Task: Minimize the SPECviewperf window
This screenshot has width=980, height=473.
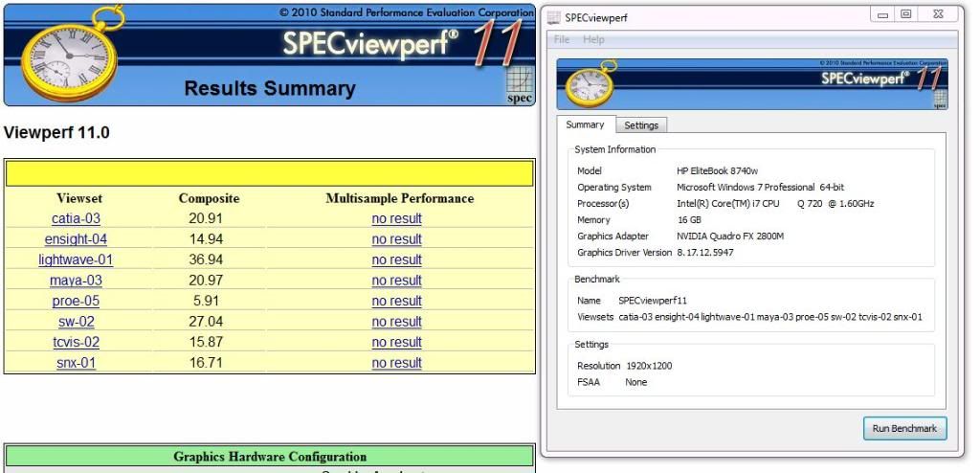Action: tap(882, 14)
